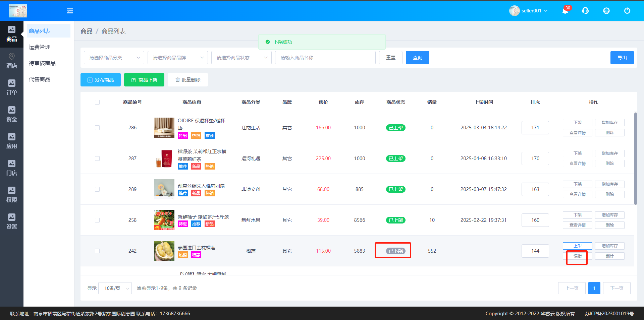Expand the 请选择商品分类 dropdown
This screenshot has height=320, width=644.
click(x=114, y=58)
